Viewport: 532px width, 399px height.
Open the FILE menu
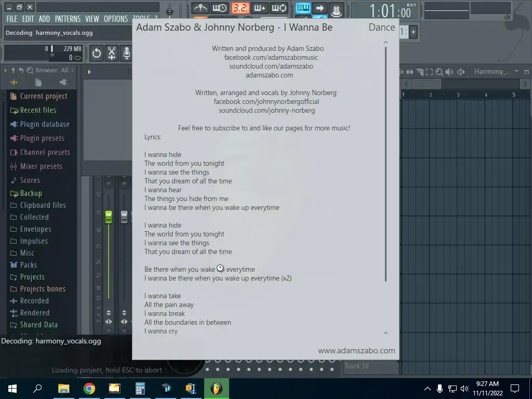tap(12, 19)
